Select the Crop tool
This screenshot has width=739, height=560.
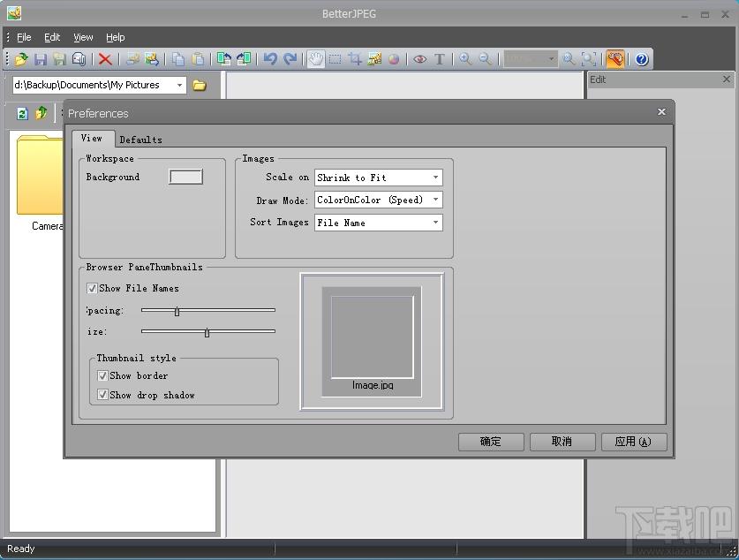355,59
